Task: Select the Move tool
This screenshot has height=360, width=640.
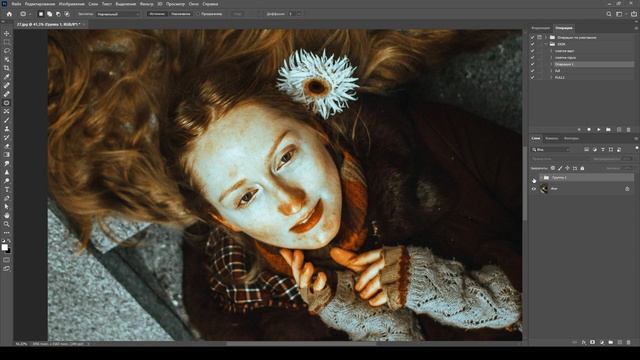Action: [x=7, y=33]
